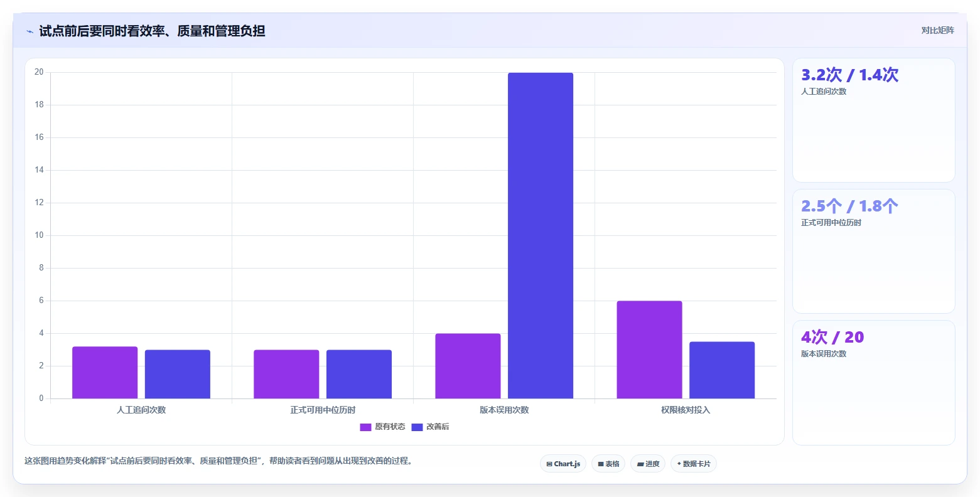Click the y-axis tick label 14
The image size is (980, 497).
(x=40, y=170)
